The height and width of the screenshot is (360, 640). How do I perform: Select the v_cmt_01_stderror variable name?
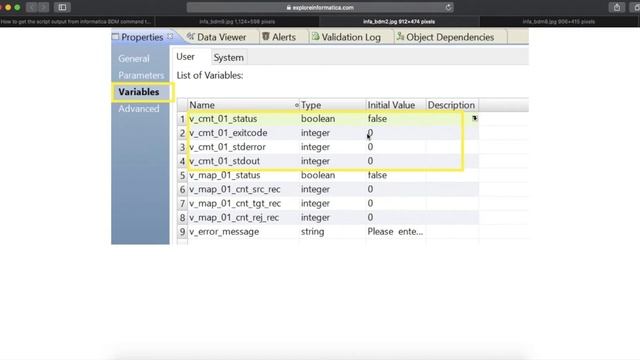coord(227,147)
